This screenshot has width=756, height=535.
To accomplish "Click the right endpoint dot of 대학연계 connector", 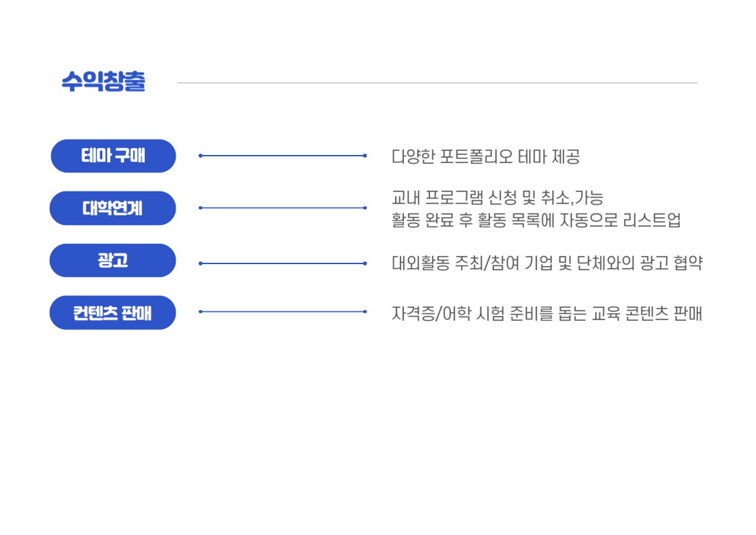I will pos(365,208).
